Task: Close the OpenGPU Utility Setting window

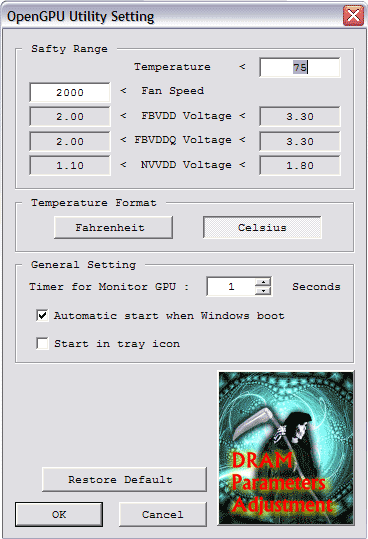Action: click(x=353, y=15)
